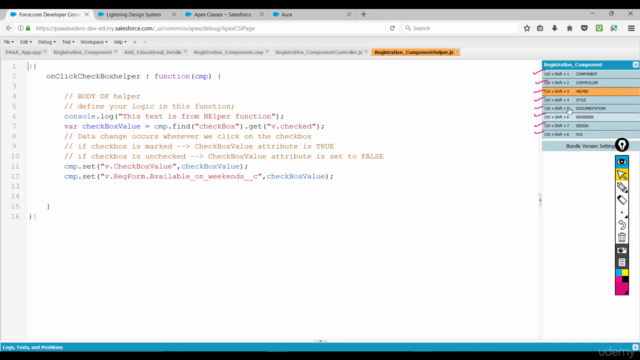Click the Pocket shield icon
Viewport: 640px width, 360px height.
point(584,28)
